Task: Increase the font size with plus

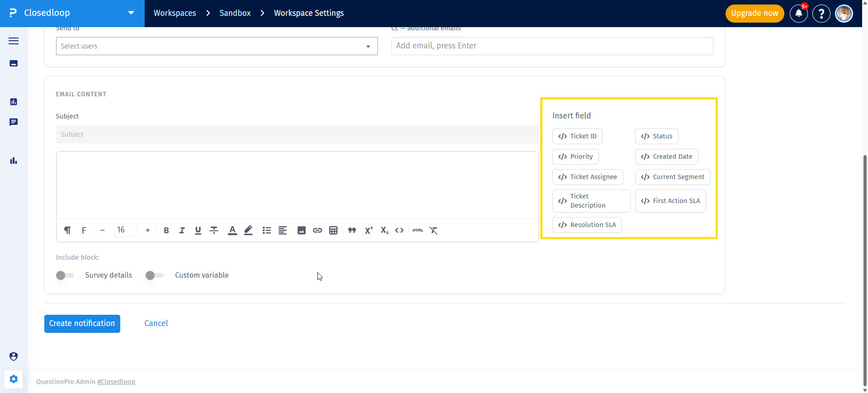Action: [147, 230]
